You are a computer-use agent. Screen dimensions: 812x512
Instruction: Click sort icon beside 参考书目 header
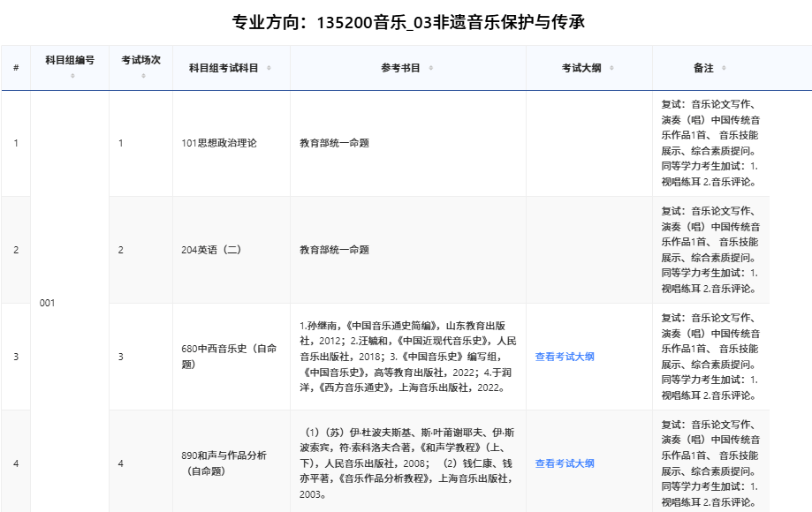[x=430, y=68]
